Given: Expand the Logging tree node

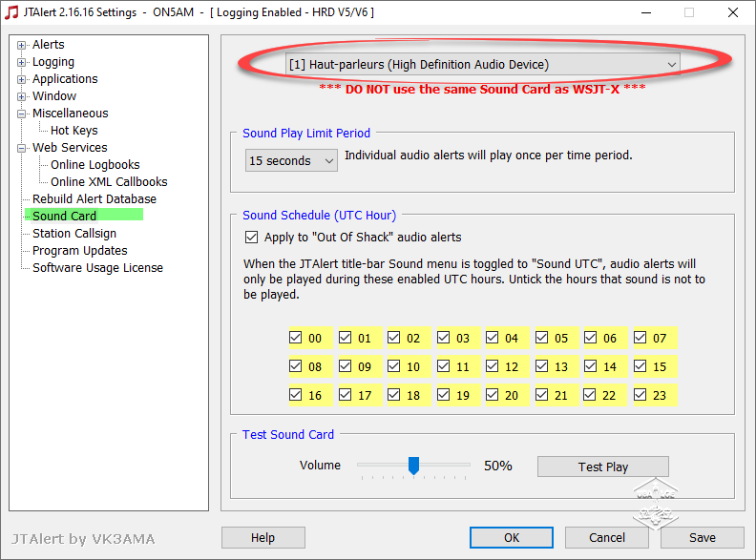Looking at the screenshot, I should [21, 62].
